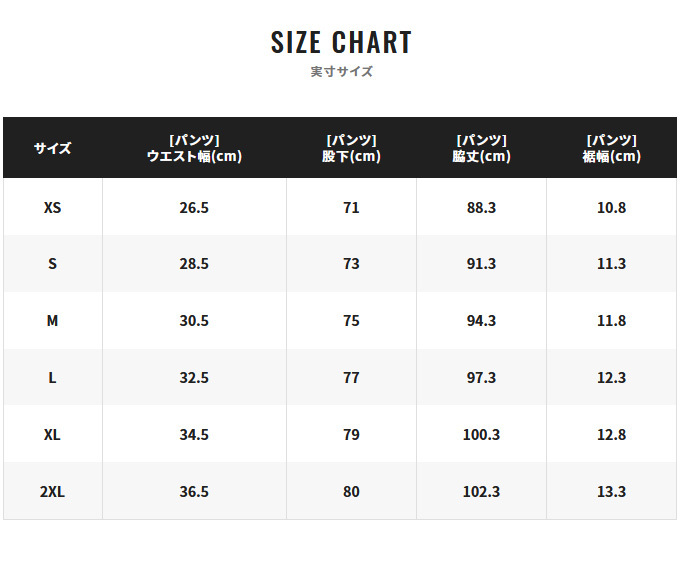The image size is (680, 565).
Task: Click the ウエスト幅(cm) column header
Action: 194,148
